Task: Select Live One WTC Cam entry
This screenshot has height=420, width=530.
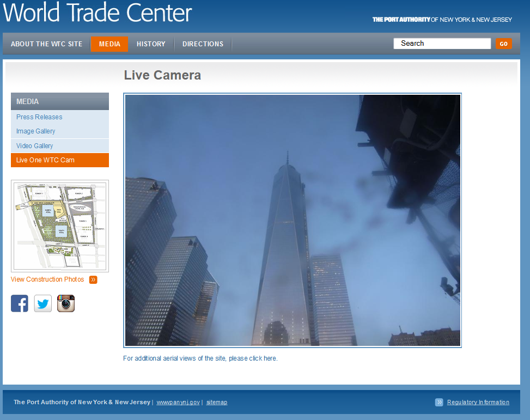Action: [60, 160]
